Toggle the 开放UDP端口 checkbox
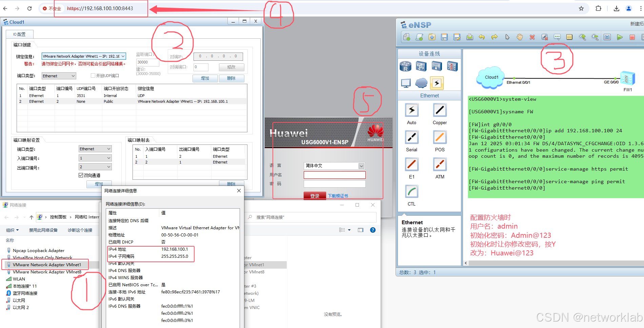This screenshot has height=328, width=644. pos(93,76)
